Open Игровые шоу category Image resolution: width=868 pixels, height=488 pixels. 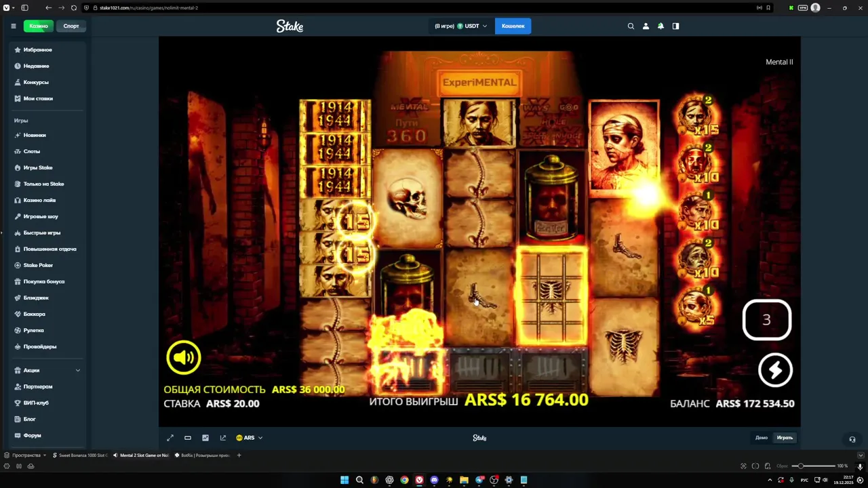[47, 216]
